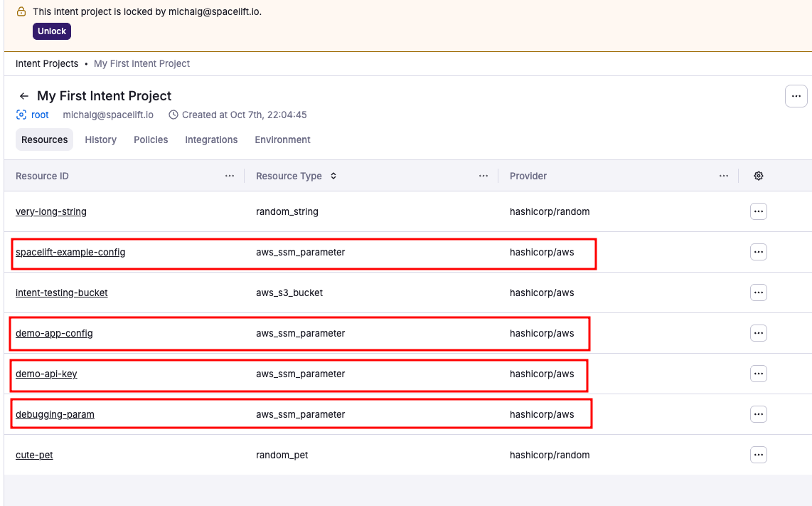Go to Intent Projects breadcrumb

[x=47, y=63]
